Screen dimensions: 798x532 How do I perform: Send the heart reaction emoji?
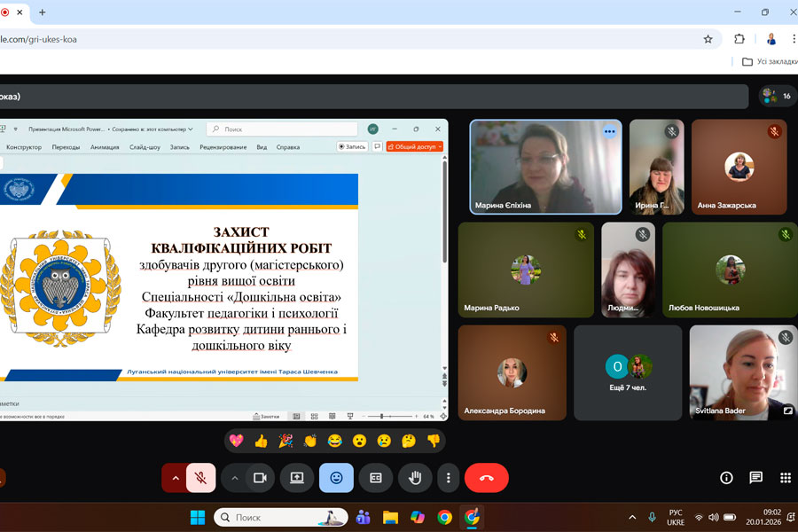coord(236,441)
